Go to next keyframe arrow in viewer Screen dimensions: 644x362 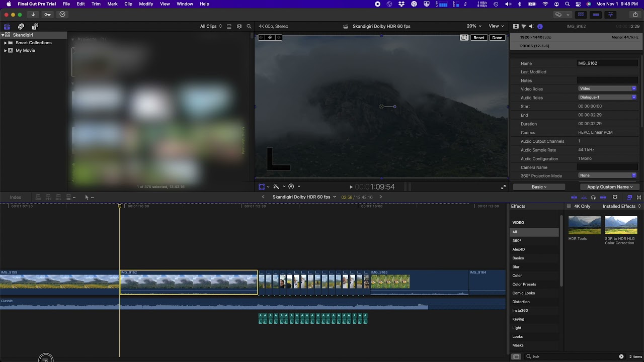coord(279,38)
